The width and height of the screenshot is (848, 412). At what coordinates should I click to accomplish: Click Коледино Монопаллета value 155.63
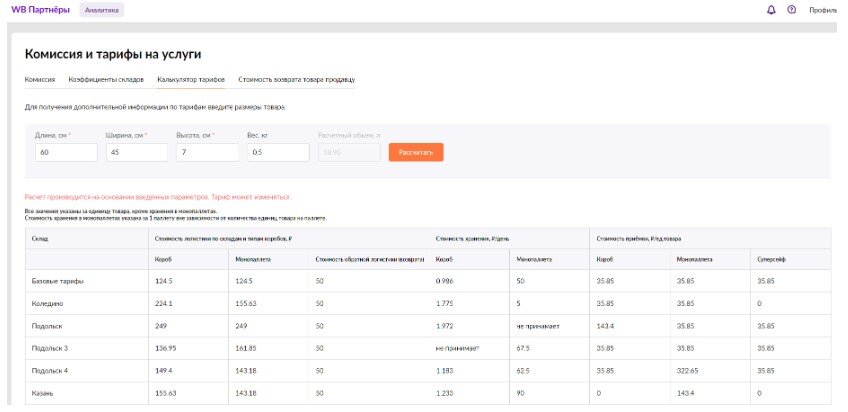pos(246,304)
